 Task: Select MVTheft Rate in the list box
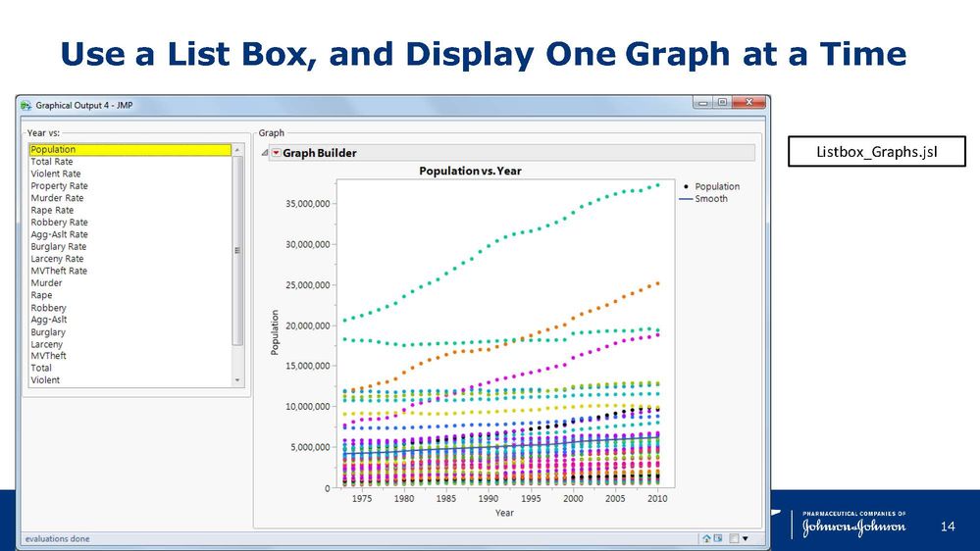130,271
